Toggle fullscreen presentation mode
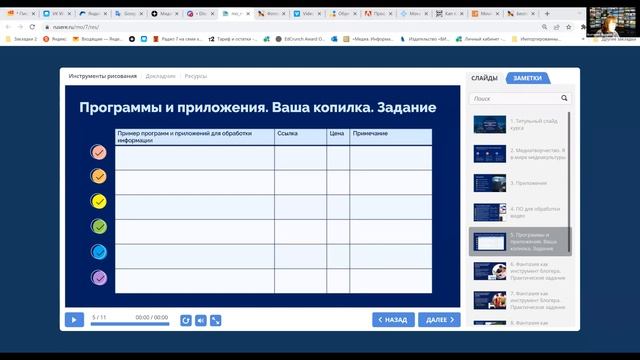This screenshot has height=360, width=640. tap(216, 320)
